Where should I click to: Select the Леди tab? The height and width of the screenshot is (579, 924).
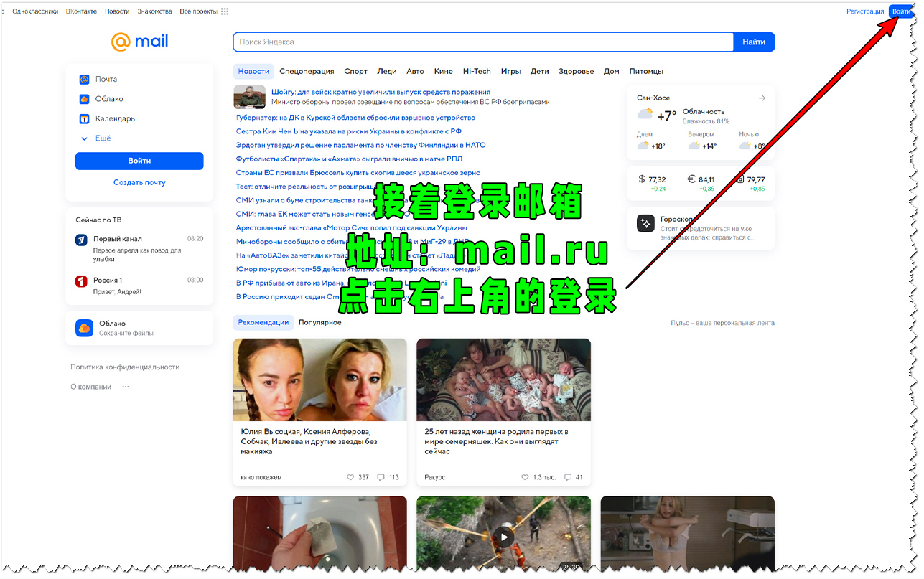pyautogui.click(x=387, y=71)
